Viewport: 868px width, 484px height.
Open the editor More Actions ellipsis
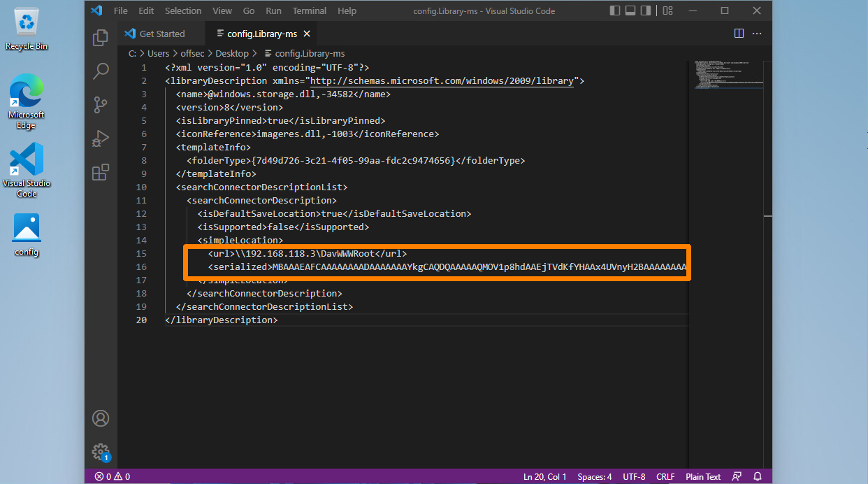click(757, 34)
